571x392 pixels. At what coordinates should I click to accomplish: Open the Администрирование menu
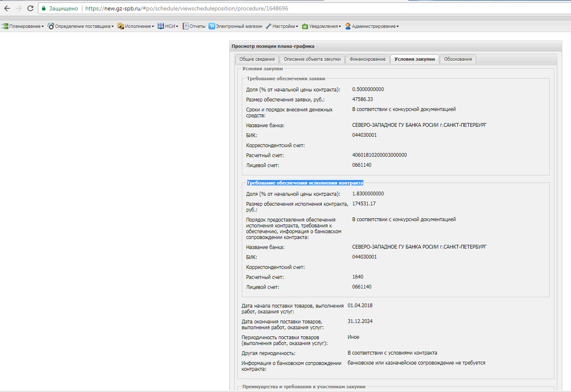coord(372,26)
